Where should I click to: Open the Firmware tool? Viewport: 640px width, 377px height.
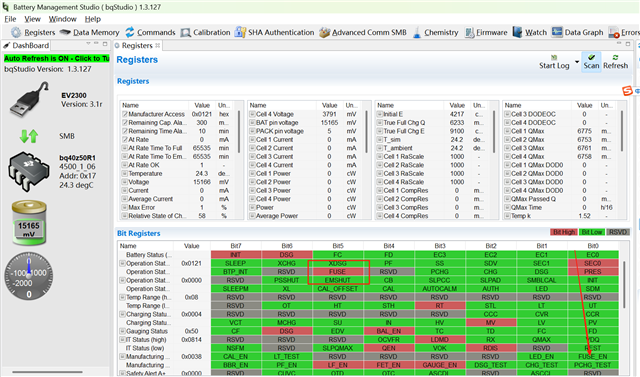[x=486, y=32]
